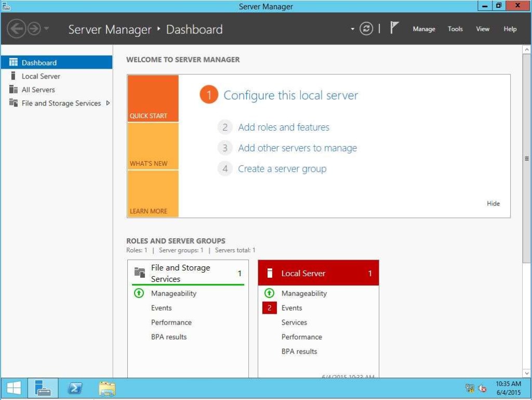Open the network status tray icon
Screen dimensions: 532x400
pyautogui.click(x=469, y=388)
